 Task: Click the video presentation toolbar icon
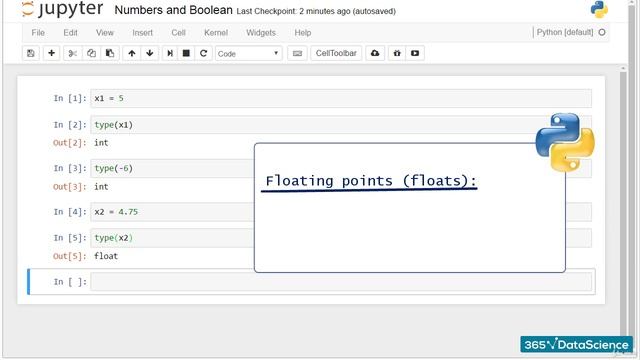pyautogui.click(x=415, y=53)
